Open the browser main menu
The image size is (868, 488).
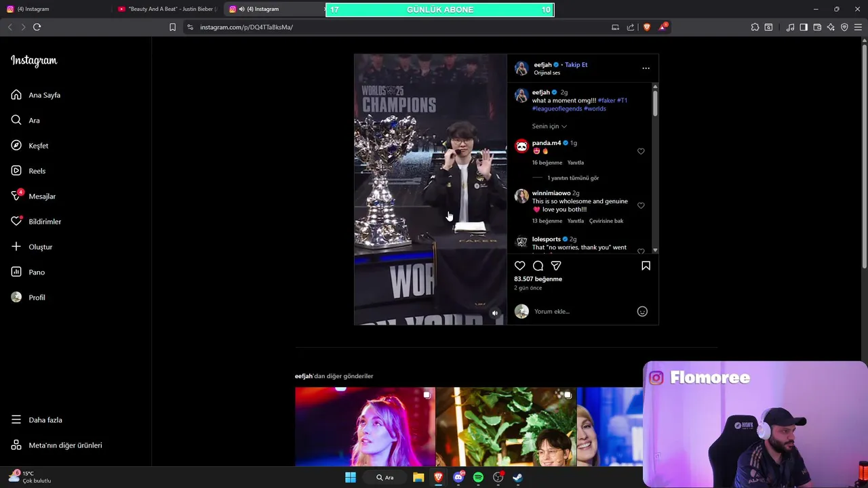[x=858, y=27]
